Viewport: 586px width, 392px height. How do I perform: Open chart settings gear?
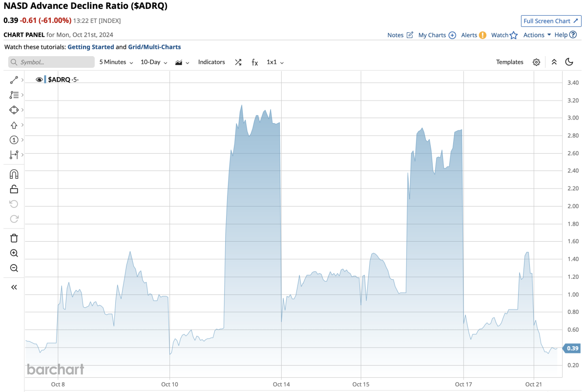[x=536, y=62]
